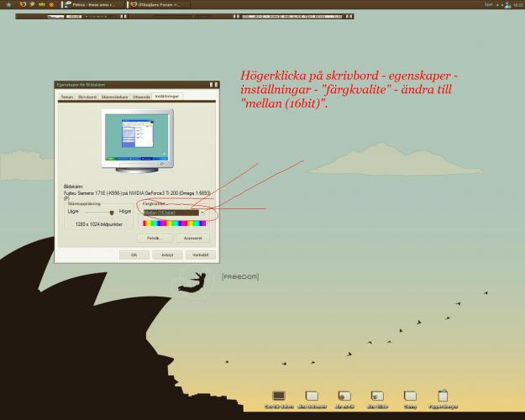Open the Mina dokument folder icon

click(312, 396)
